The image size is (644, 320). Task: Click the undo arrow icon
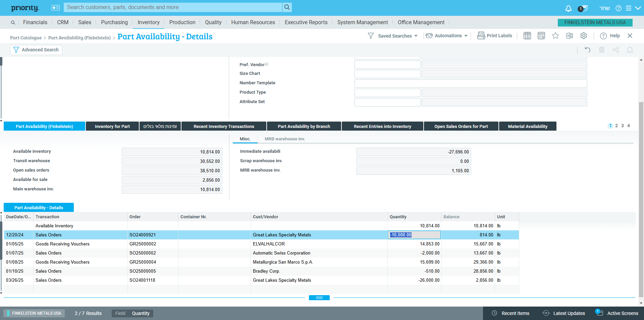(587, 50)
